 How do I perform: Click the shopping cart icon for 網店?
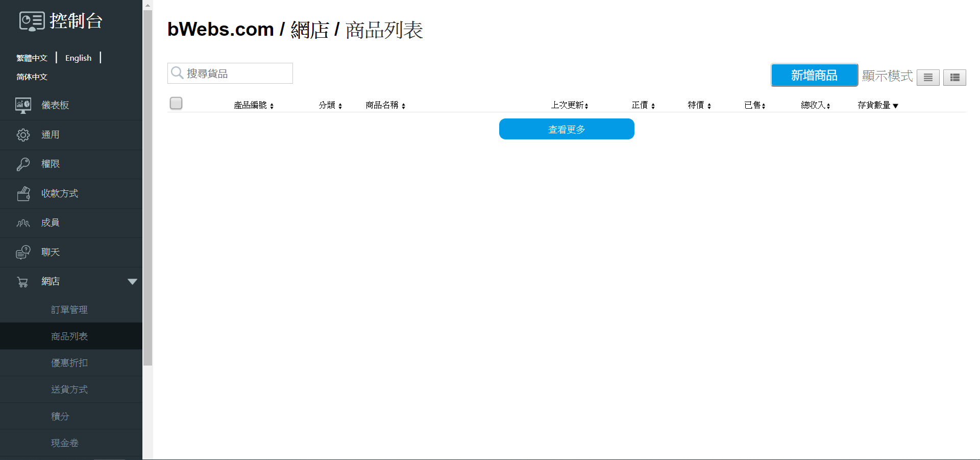click(x=23, y=282)
